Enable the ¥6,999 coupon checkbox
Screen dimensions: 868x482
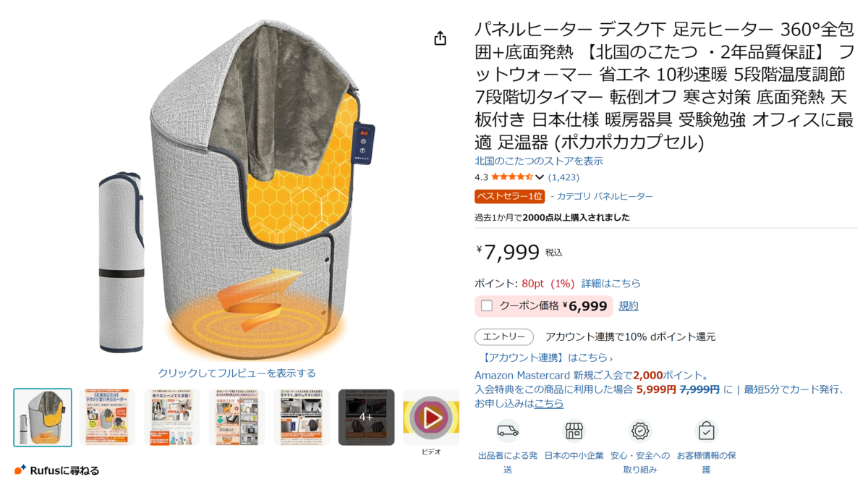tap(487, 306)
